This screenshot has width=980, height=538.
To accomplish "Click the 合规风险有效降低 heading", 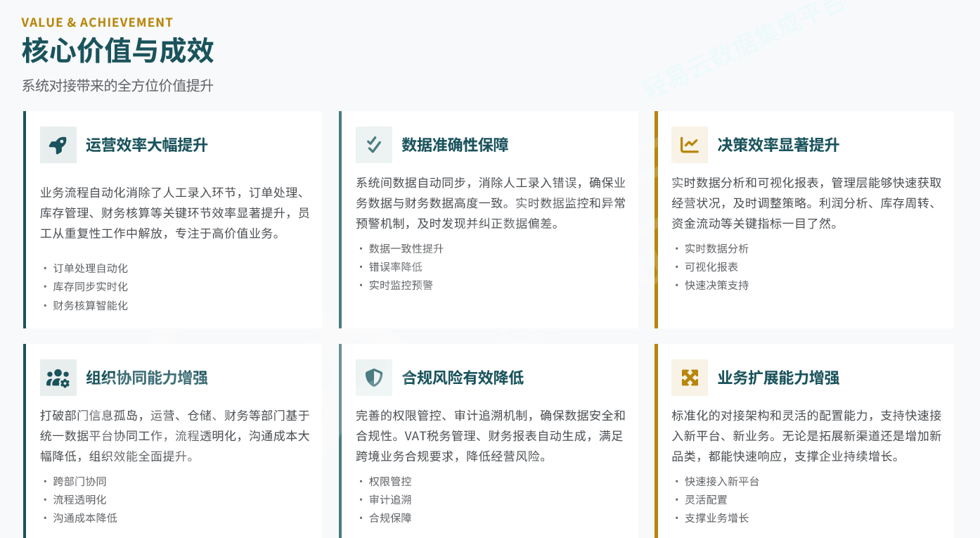I will [462, 378].
